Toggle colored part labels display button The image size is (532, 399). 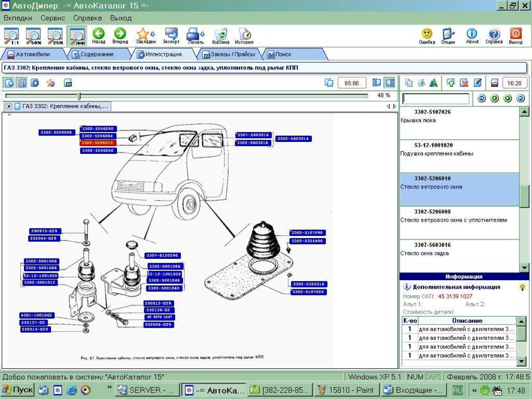point(22,83)
